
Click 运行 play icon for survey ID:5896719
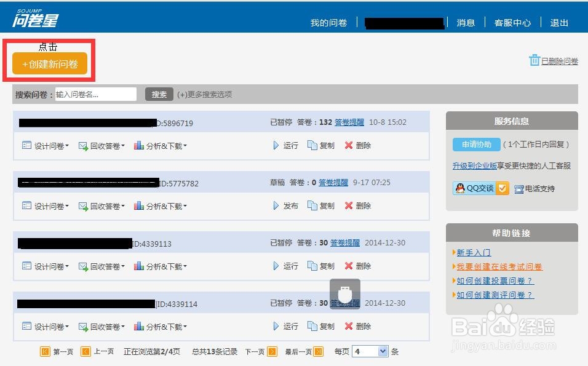coord(276,145)
